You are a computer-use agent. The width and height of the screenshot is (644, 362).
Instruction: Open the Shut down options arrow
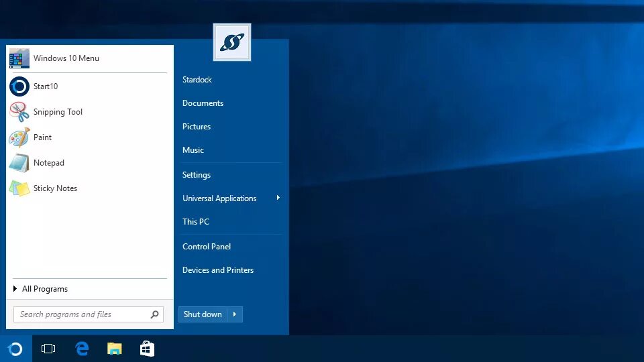(235, 314)
